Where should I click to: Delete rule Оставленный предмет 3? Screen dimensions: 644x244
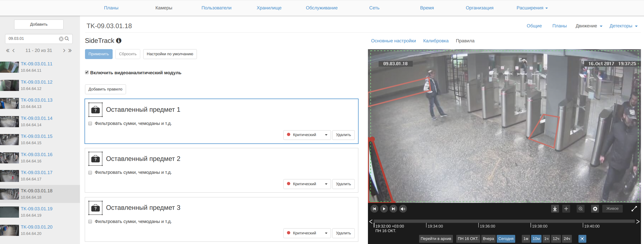tap(343, 233)
